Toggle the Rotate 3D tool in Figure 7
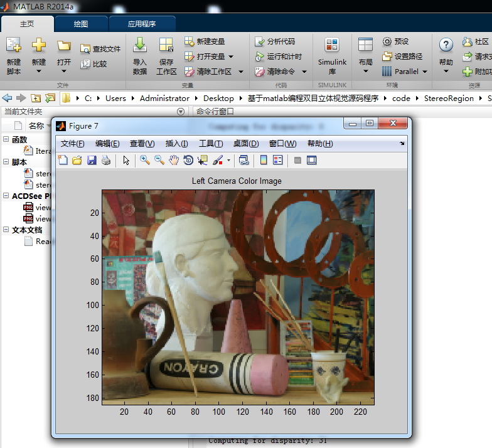 (x=188, y=160)
